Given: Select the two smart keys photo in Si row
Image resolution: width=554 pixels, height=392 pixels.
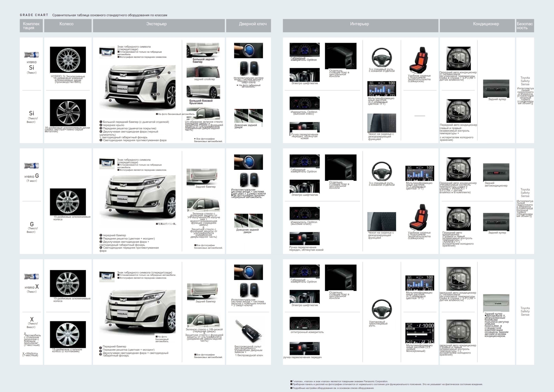Looking at the screenshot, I should [249, 68].
